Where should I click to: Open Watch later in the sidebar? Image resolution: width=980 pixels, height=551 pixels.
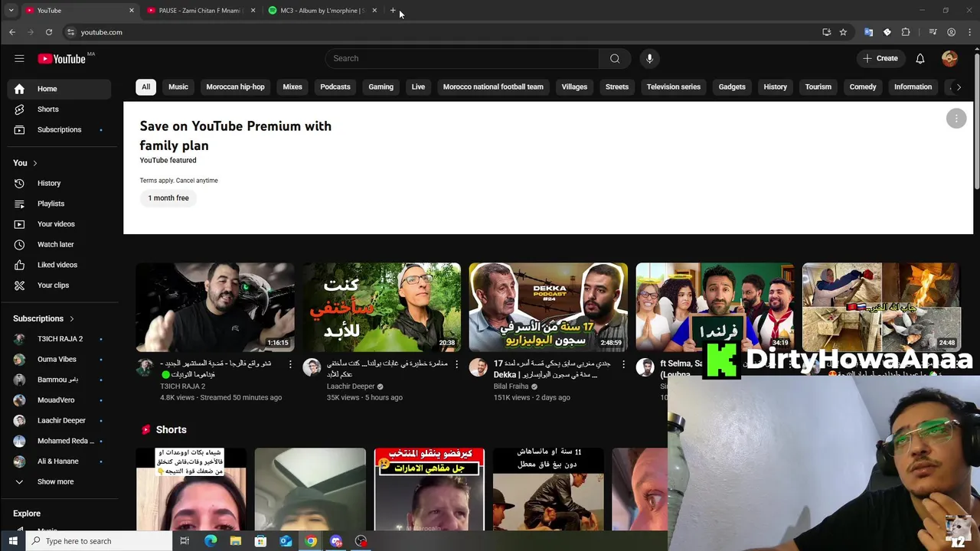[x=59, y=245]
